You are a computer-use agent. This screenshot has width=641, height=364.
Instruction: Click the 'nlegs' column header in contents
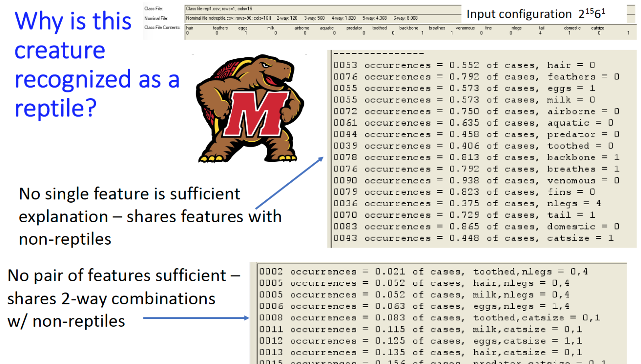point(516,28)
